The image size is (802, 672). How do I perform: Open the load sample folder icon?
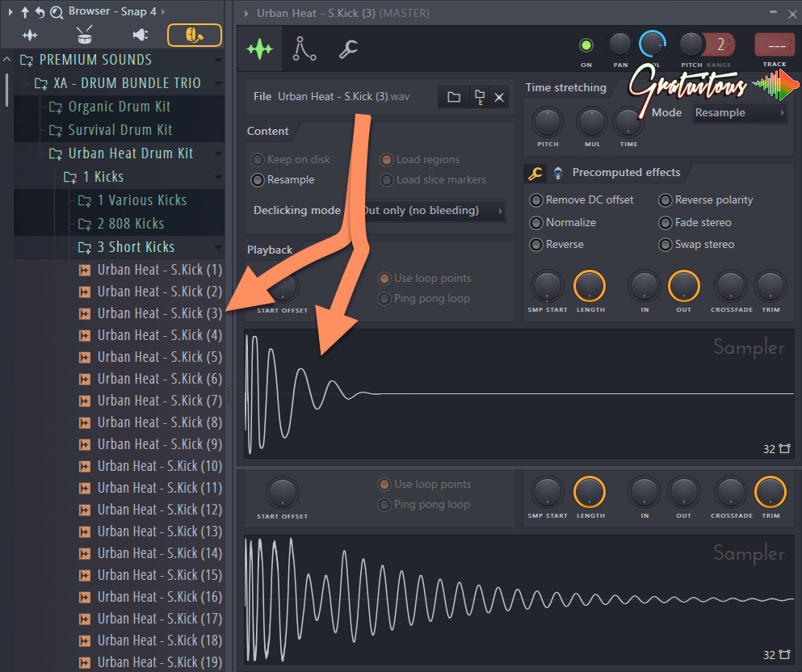[x=454, y=97]
